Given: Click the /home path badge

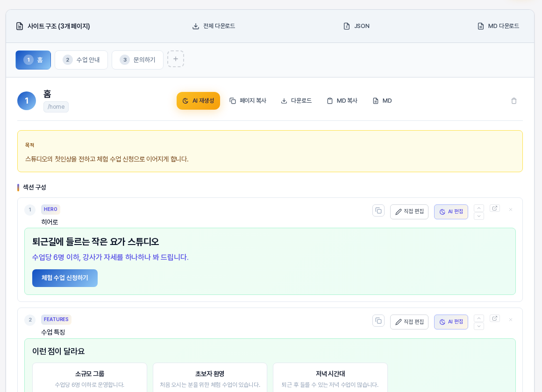Looking at the screenshot, I should tap(56, 107).
